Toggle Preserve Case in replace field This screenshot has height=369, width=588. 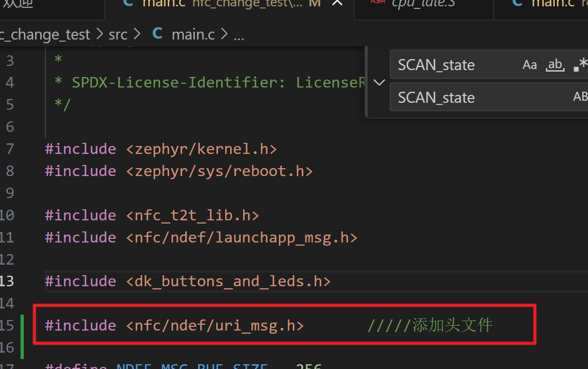(x=580, y=97)
